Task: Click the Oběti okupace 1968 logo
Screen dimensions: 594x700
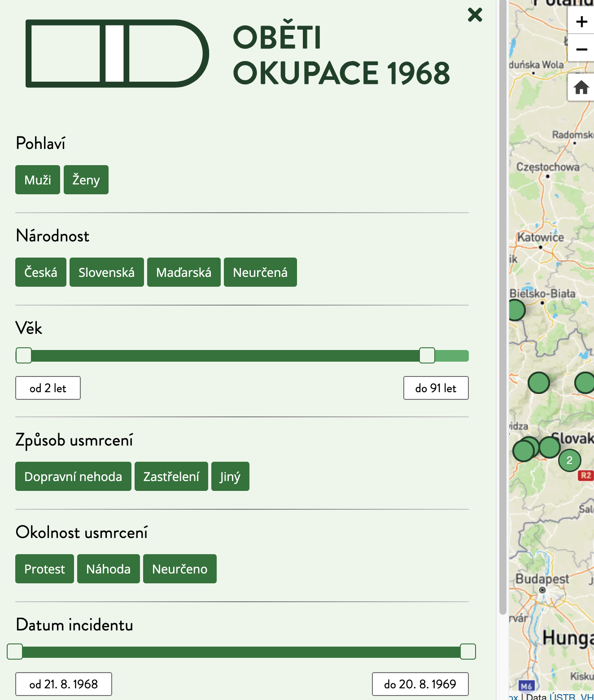Action: 237,53
